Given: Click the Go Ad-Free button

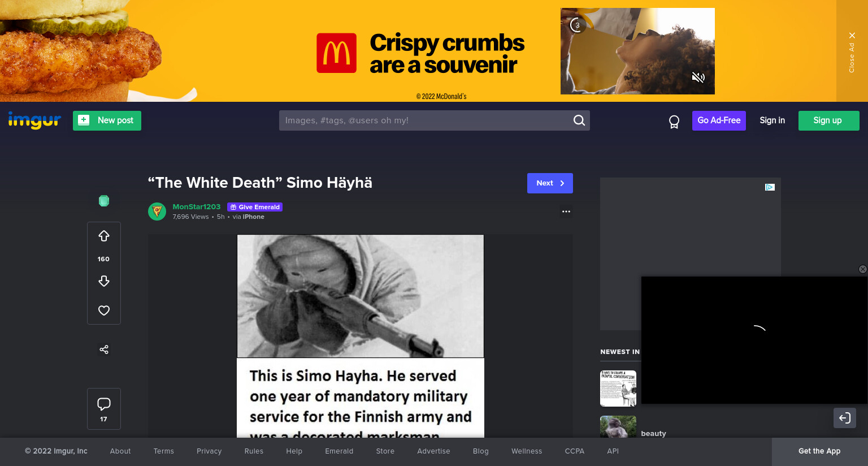Looking at the screenshot, I should 719,120.
